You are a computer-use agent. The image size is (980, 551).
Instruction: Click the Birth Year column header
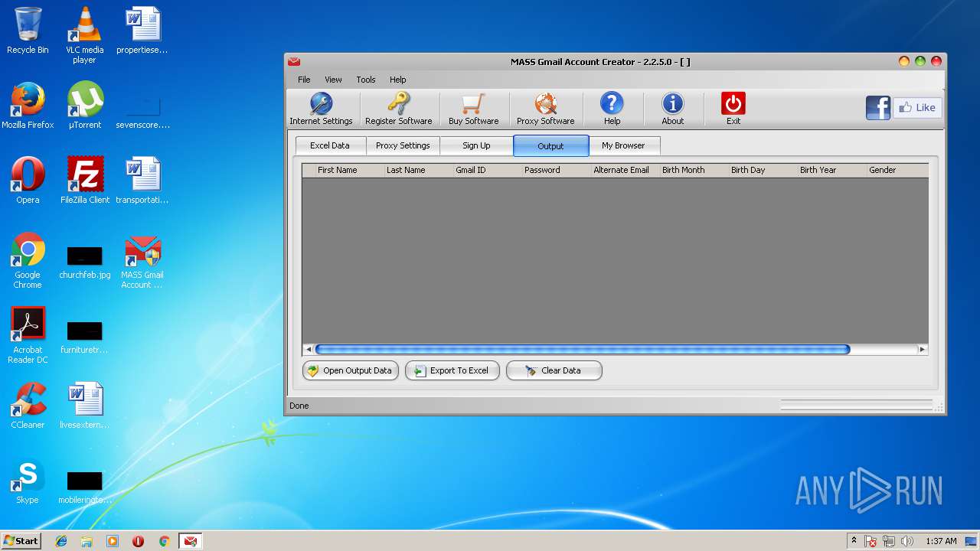pos(831,170)
